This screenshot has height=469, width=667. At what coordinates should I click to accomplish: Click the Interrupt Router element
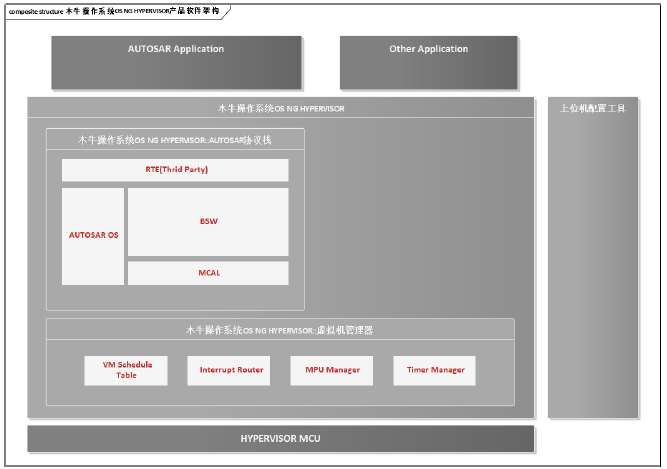click(229, 370)
